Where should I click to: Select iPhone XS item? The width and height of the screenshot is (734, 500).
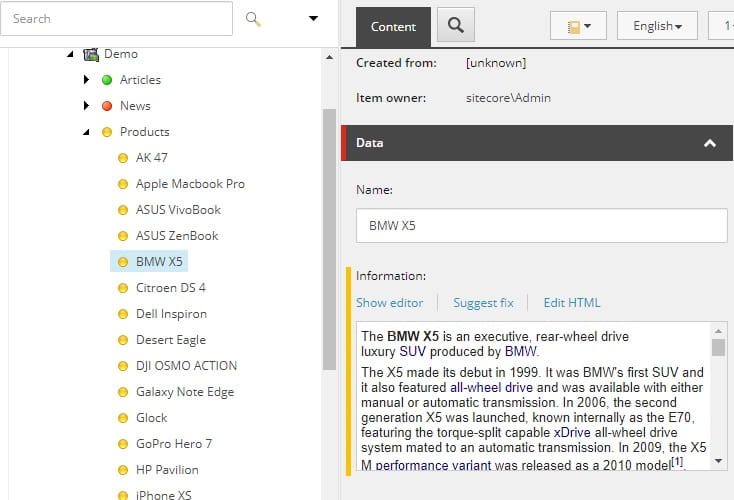coord(163,495)
